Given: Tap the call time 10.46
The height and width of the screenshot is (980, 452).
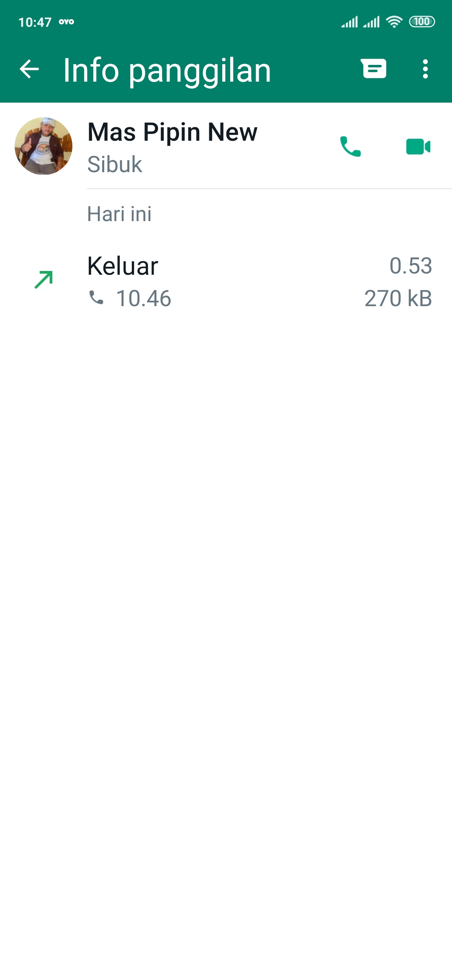Looking at the screenshot, I should coord(144,299).
